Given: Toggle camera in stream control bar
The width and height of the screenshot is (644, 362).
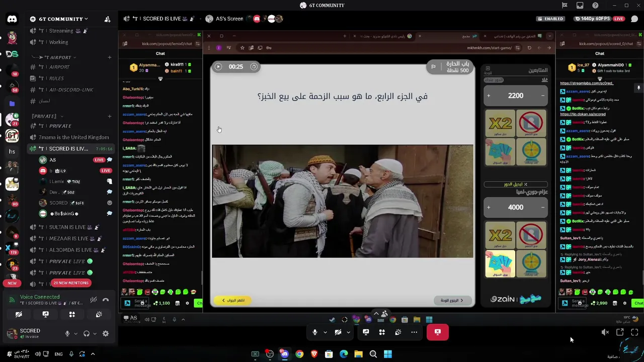Looking at the screenshot, I should (x=338, y=332).
